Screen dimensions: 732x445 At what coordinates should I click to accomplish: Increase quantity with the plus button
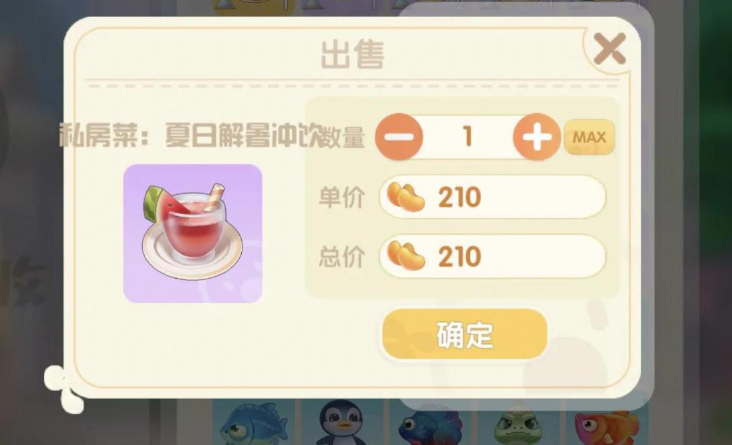pyautogui.click(x=537, y=137)
